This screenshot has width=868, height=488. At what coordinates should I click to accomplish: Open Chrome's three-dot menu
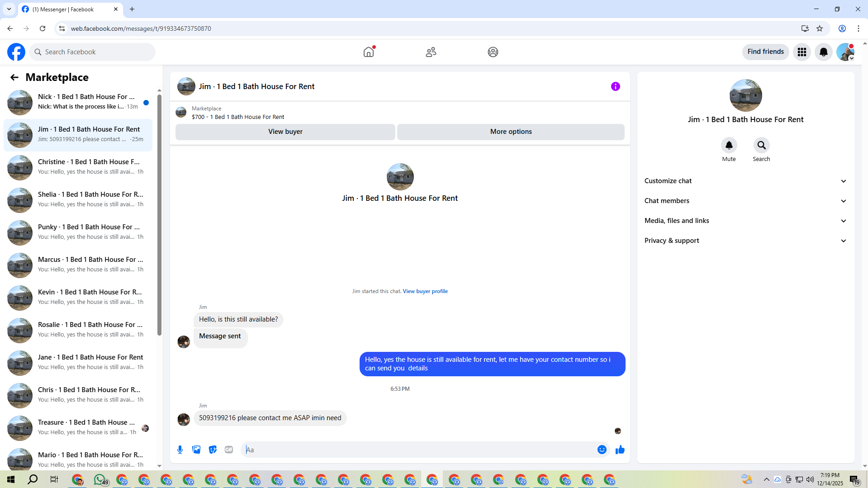[x=859, y=28]
